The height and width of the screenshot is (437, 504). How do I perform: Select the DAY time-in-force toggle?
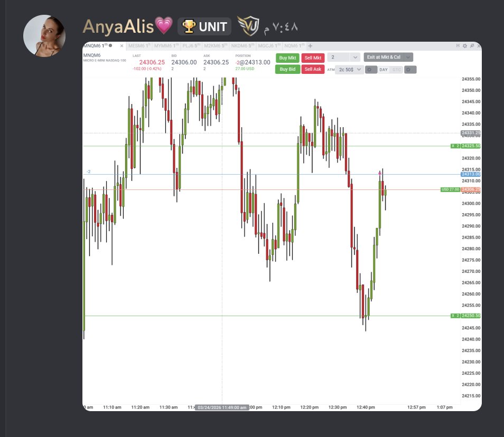point(384,70)
